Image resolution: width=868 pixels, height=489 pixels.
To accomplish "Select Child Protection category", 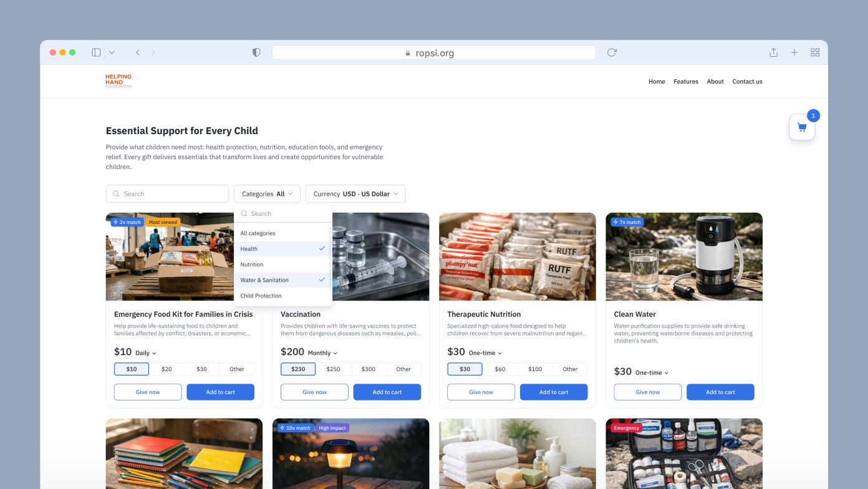I will 282,296.
